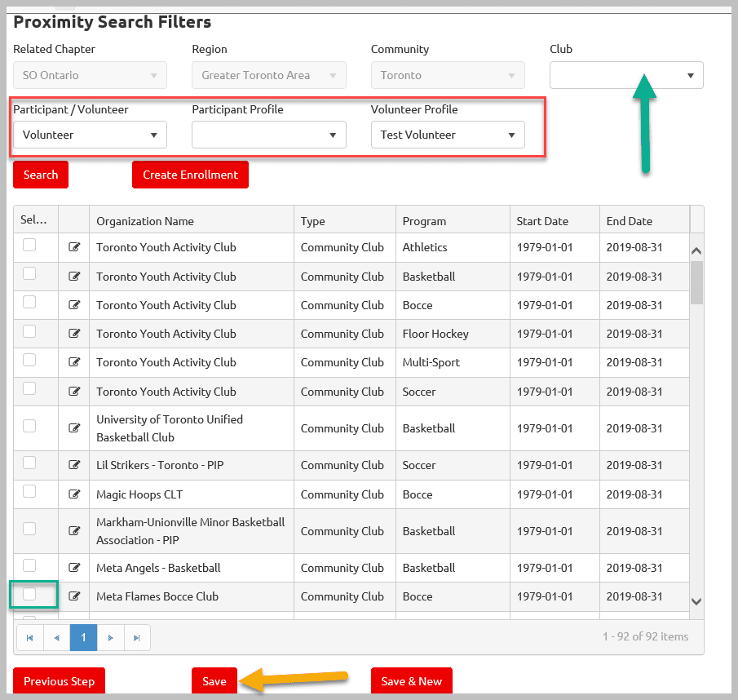Check Meta Angels - Basketball row
Screen dimensions: 738x700
(29, 565)
